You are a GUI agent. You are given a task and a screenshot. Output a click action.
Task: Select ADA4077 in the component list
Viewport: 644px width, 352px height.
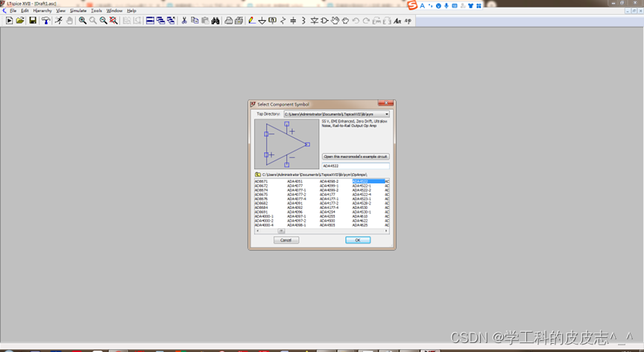[294, 186]
